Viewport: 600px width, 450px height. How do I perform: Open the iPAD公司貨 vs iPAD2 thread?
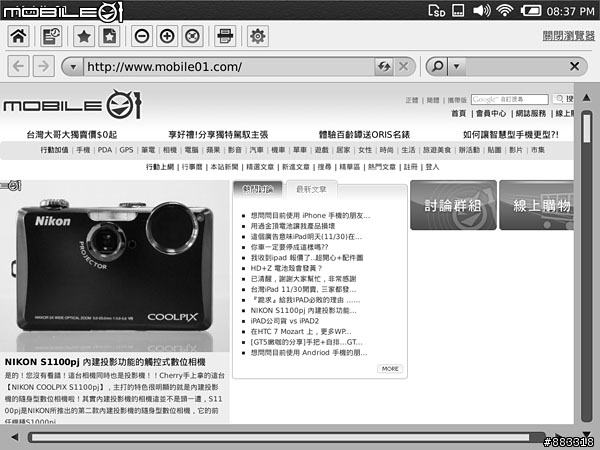coord(285,321)
